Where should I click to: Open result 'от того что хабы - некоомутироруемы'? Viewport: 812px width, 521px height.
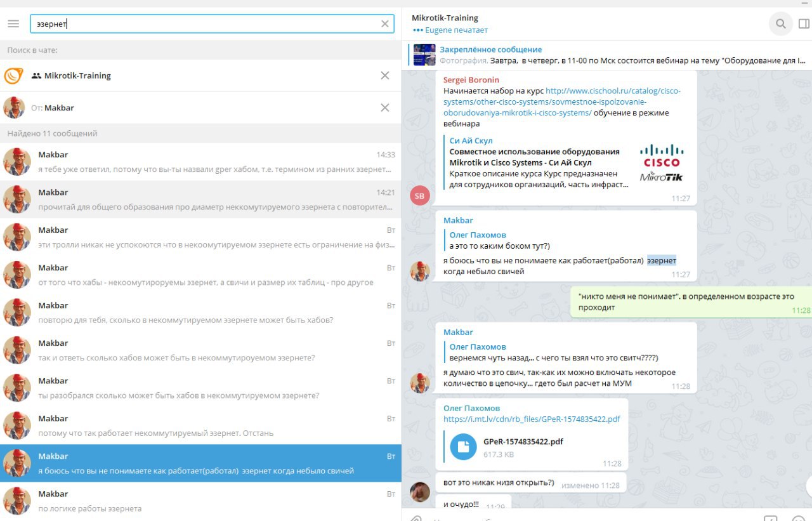click(x=200, y=275)
